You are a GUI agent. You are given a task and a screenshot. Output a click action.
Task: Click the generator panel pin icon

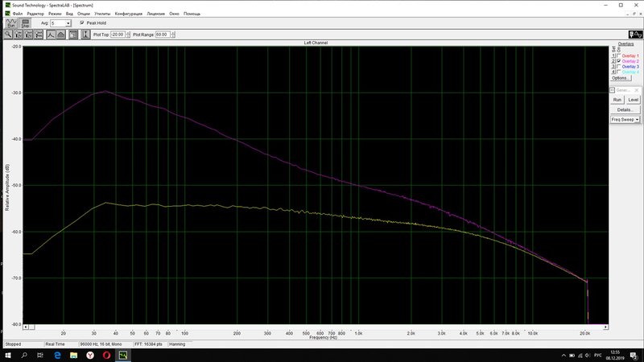612,90
